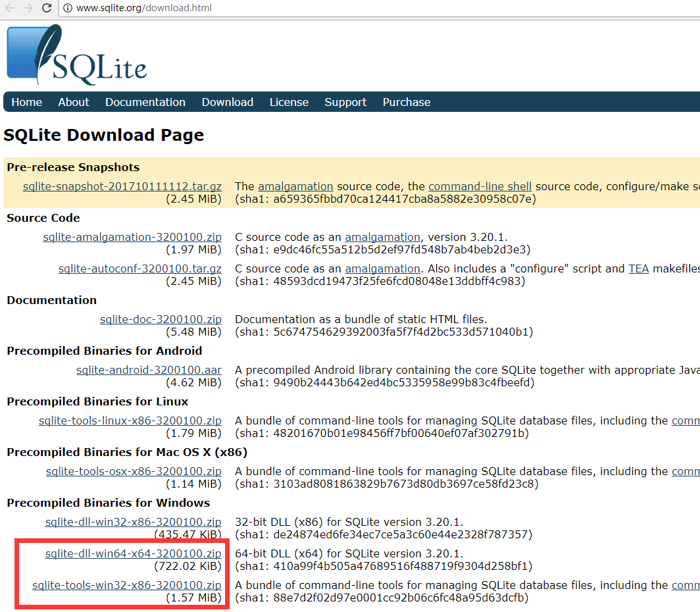Click the (4.62 MiB) file size text

[x=193, y=382]
